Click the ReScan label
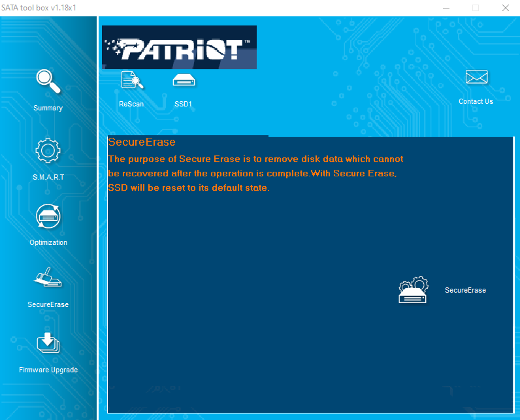The width and height of the screenshot is (520, 420). point(131,104)
